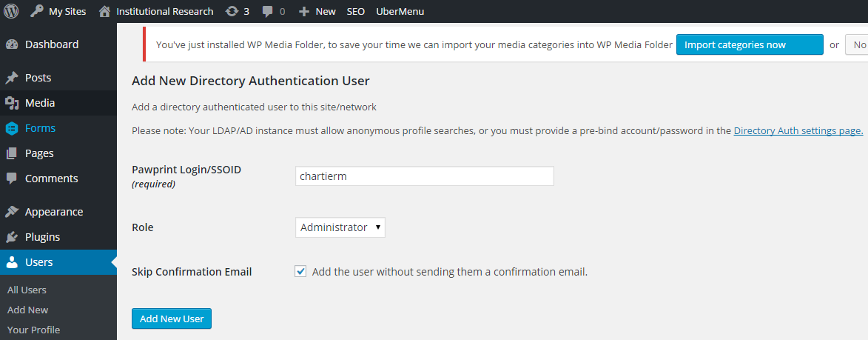Open the updates refresh icon
868x340 pixels.
click(x=232, y=11)
